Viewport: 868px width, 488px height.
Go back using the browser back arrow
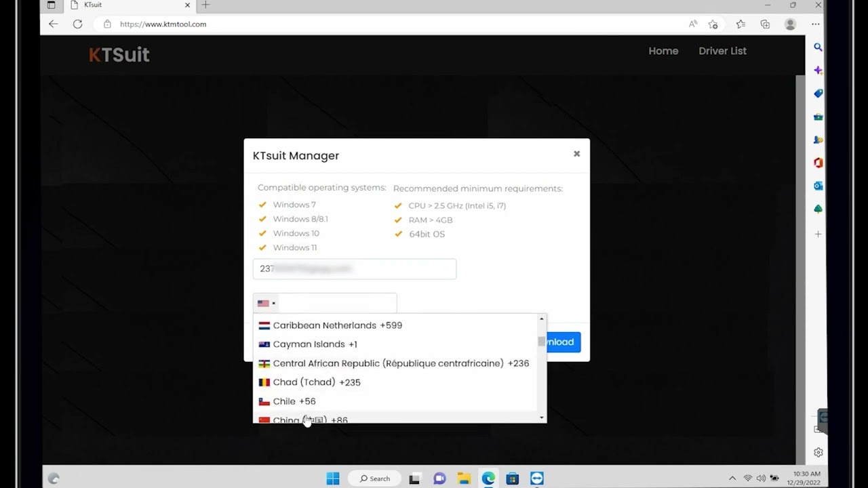[54, 24]
